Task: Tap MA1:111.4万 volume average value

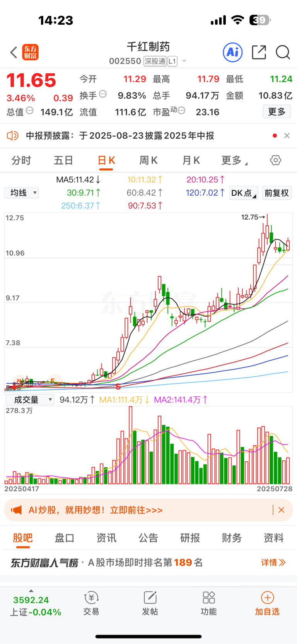Action: click(125, 400)
